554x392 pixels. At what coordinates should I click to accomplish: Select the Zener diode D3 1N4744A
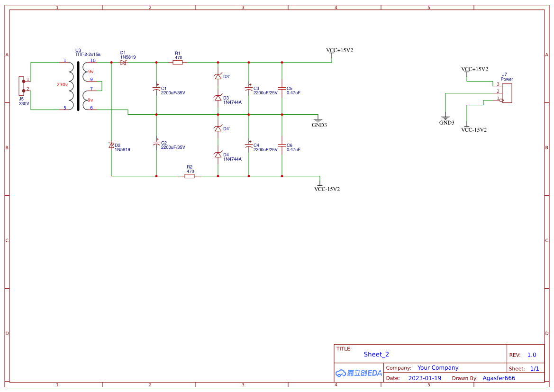click(218, 98)
